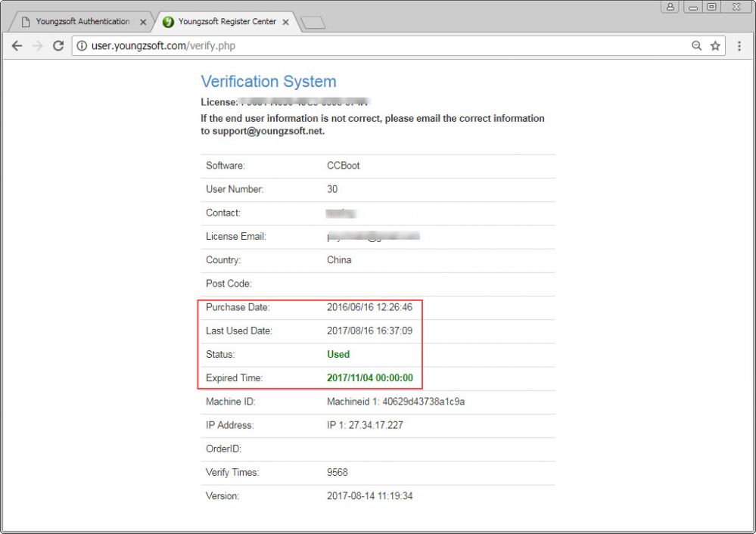This screenshot has height=534, width=756.
Task: Click the Verify Times: label
Action: [232, 472]
